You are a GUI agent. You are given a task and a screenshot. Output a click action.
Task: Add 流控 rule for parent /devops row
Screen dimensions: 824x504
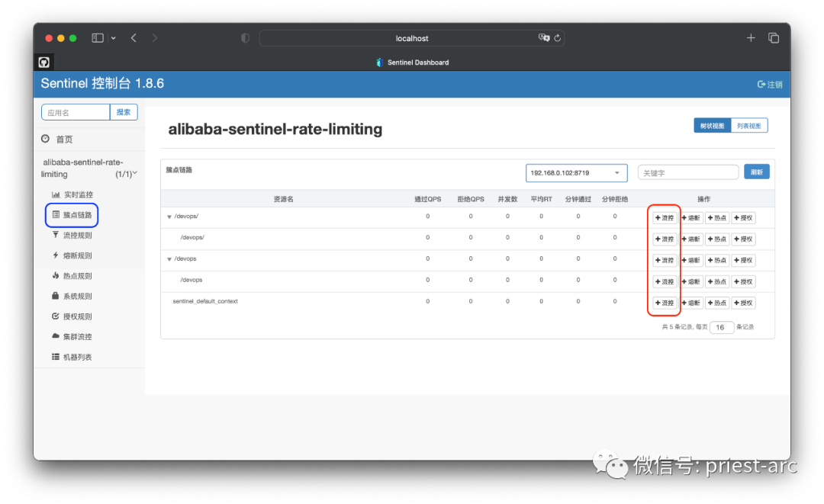[x=665, y=261]
